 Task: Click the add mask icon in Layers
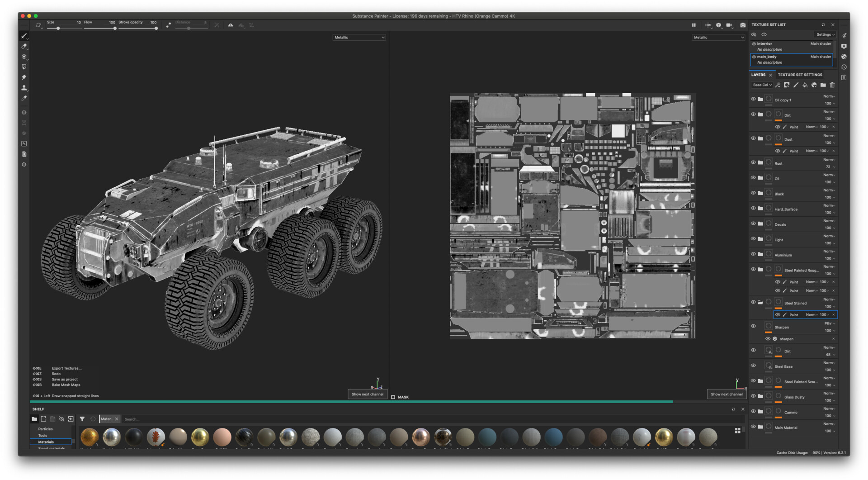click(787, 85)
